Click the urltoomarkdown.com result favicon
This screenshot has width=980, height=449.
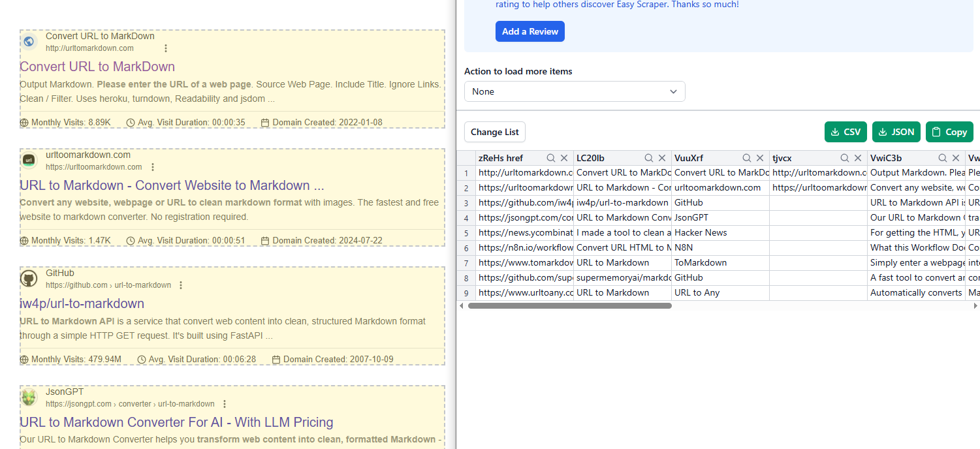coord(29,161)
